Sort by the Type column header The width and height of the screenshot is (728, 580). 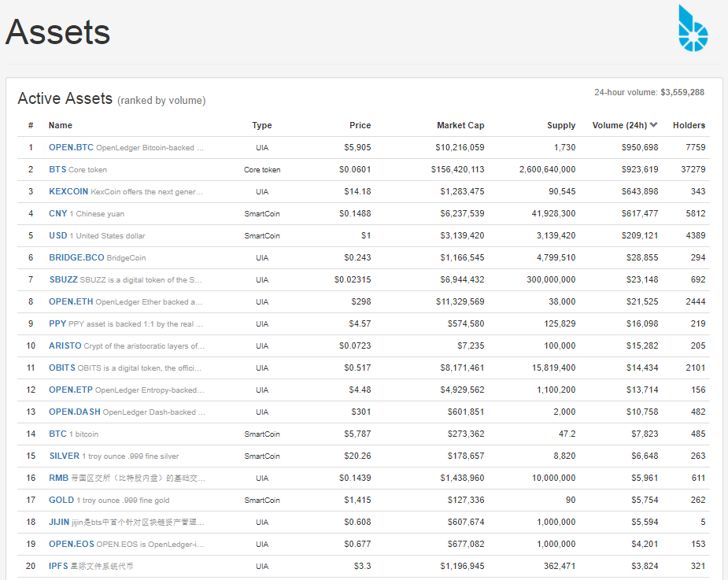262,125
